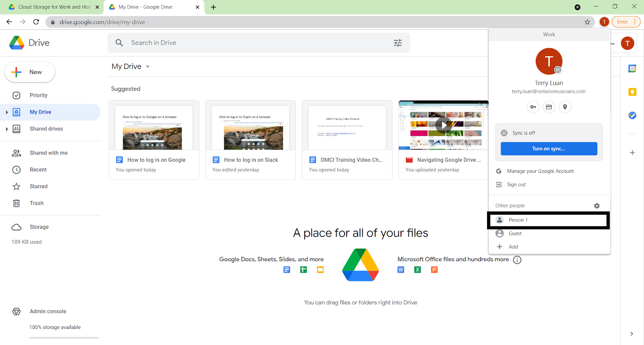Click the address bar URL
This screenshot has width=644, height=345.
tap(102, 22)
